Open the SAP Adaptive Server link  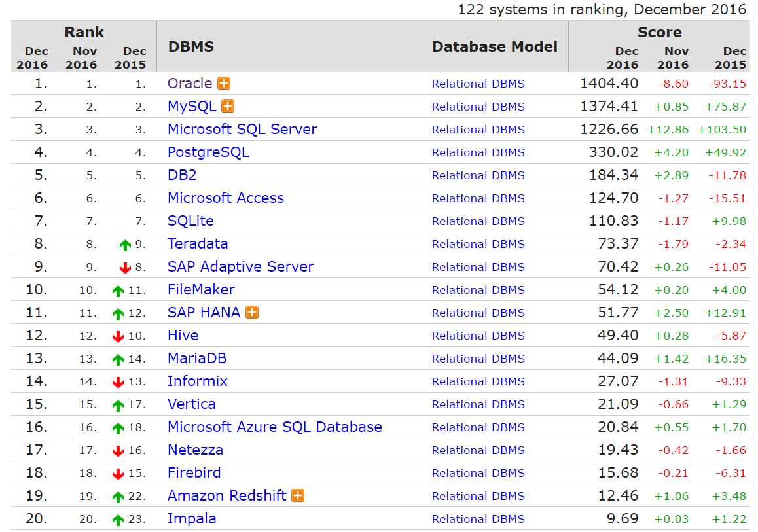tap(241, 267)
